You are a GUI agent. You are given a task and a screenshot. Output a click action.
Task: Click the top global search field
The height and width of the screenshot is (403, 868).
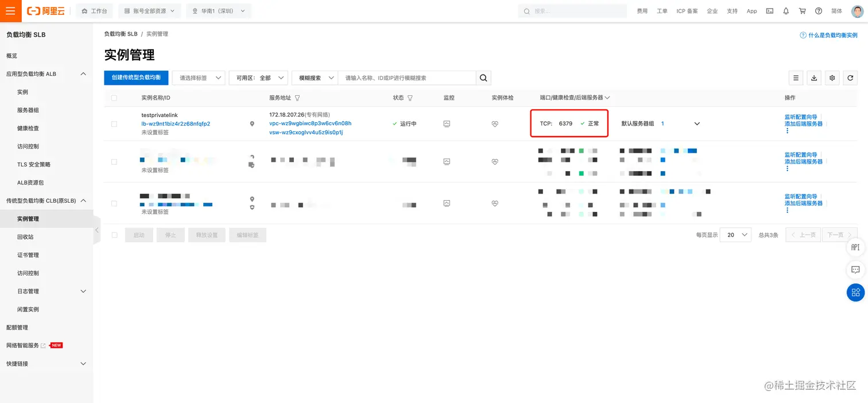tap(572, 11)
